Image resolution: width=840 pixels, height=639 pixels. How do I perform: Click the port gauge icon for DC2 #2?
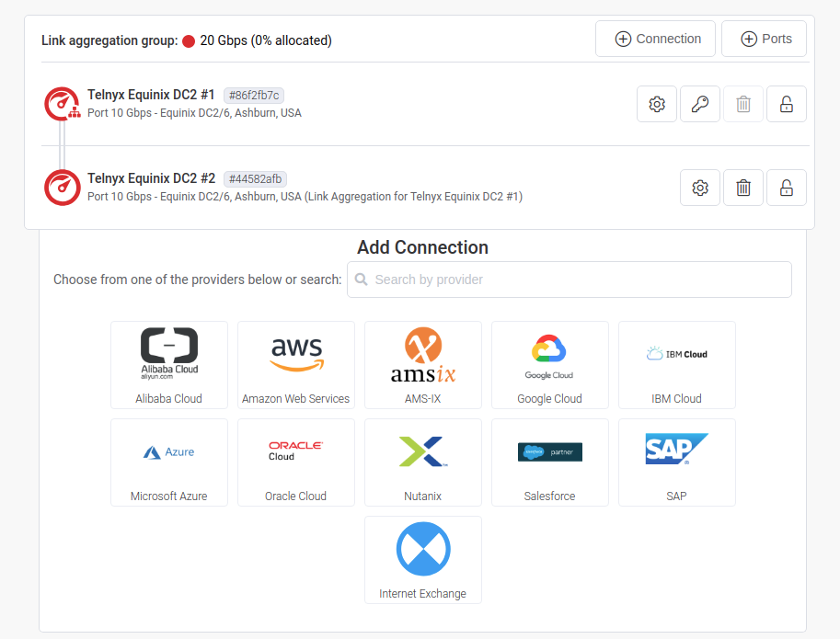tap(63, 188)
